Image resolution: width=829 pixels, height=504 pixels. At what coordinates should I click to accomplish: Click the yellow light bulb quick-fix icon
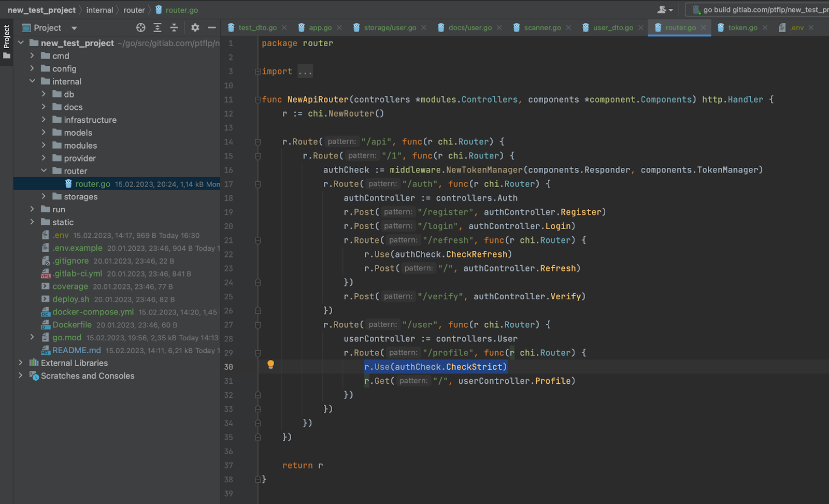(270, 365)
